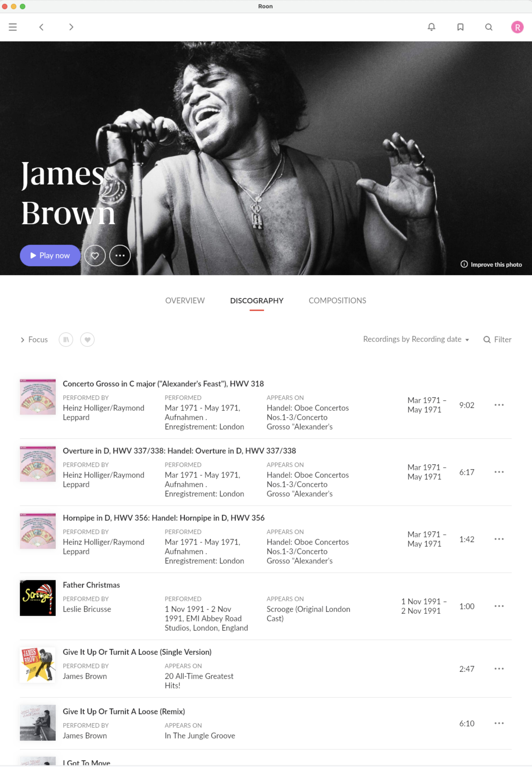Open search with the magnifier icon
The height and width of the screenshot is (767, 532).
[489, 27]
